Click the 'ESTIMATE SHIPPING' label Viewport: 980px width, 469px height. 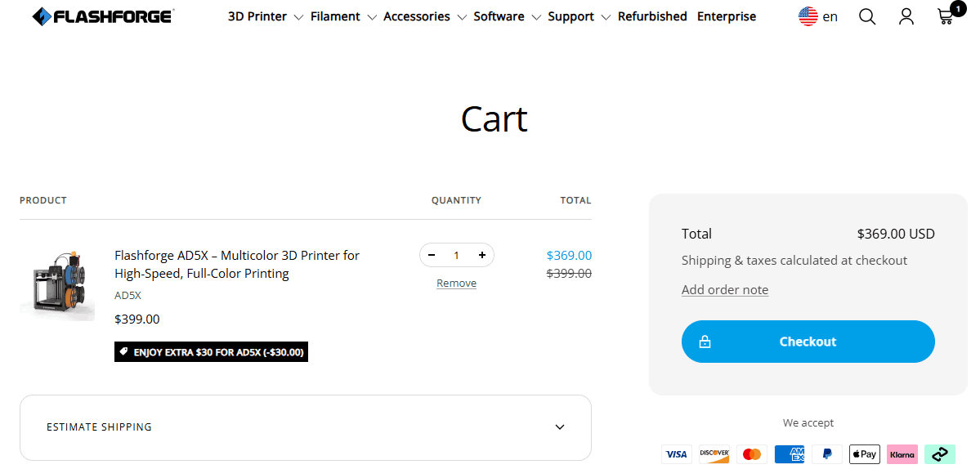tap(100, 427)
